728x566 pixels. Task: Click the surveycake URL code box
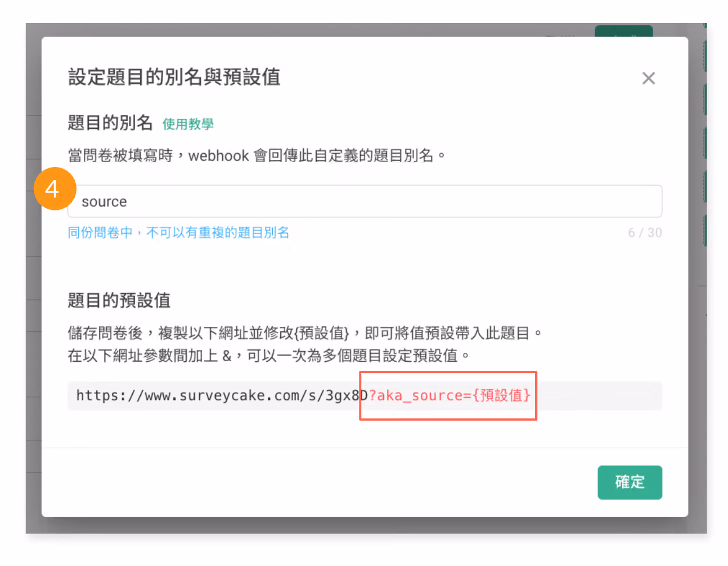coord(365,396)
